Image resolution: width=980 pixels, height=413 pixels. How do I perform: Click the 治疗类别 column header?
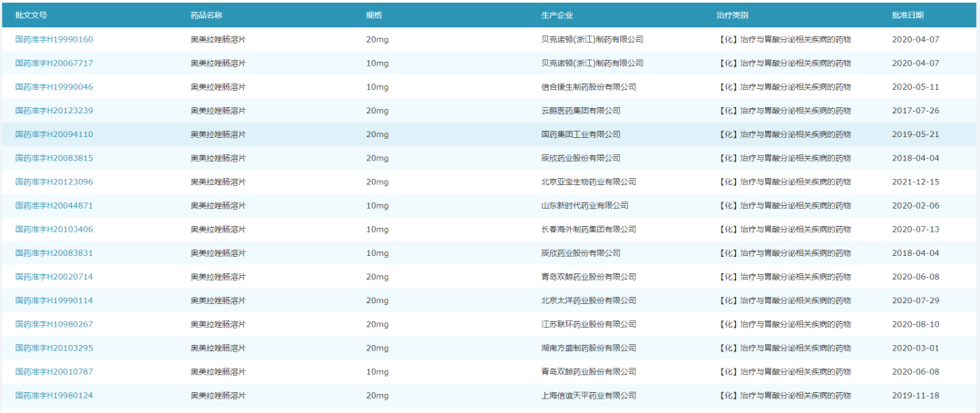coord(732,15)
